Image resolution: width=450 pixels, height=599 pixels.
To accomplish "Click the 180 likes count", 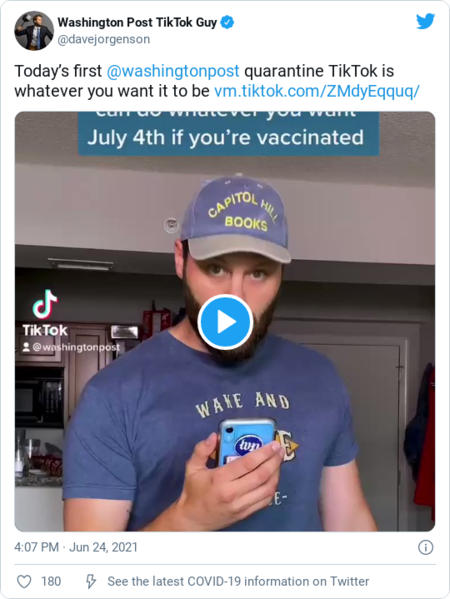I will pos(51,581).
